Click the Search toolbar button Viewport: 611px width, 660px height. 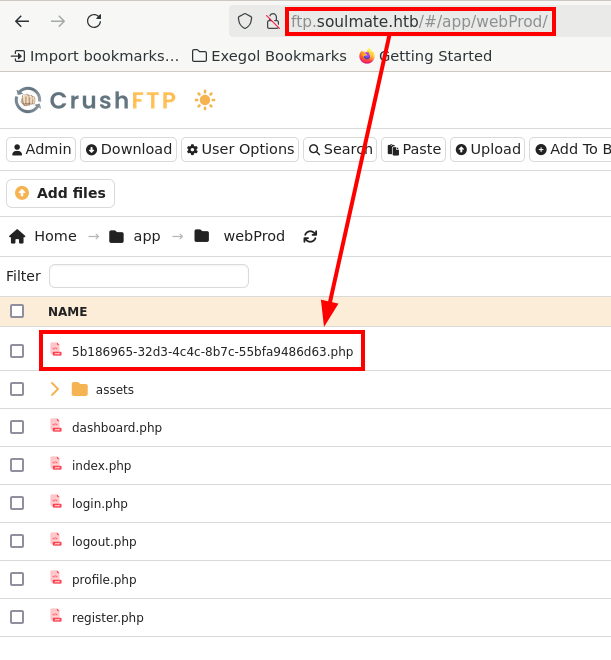(339, 150)
